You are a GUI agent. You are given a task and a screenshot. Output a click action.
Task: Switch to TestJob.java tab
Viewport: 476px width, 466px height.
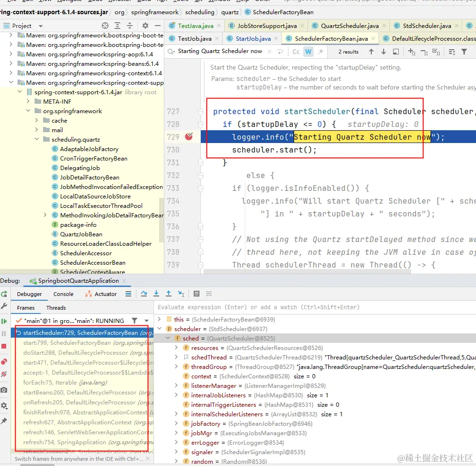click(x=194, y=39)
